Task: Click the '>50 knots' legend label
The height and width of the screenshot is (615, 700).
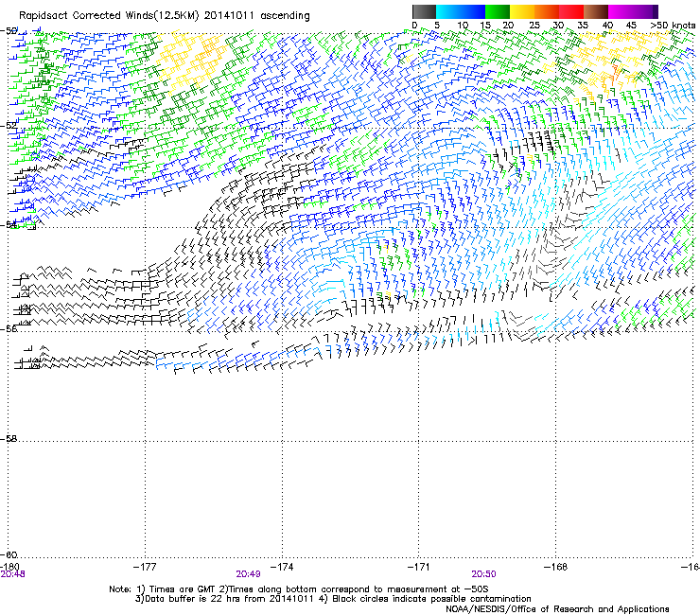Action: pyautogui.click(x=673, y=26)
